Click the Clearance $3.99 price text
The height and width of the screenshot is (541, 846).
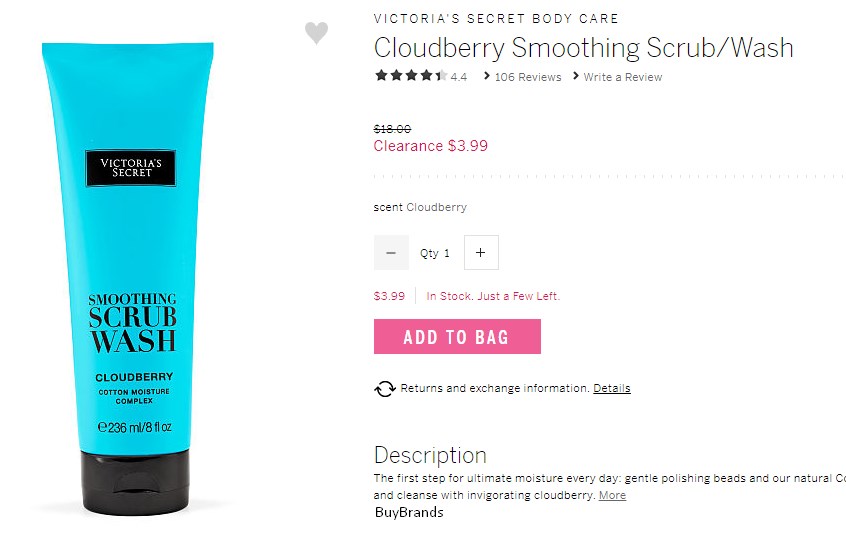tap(431, 146)
